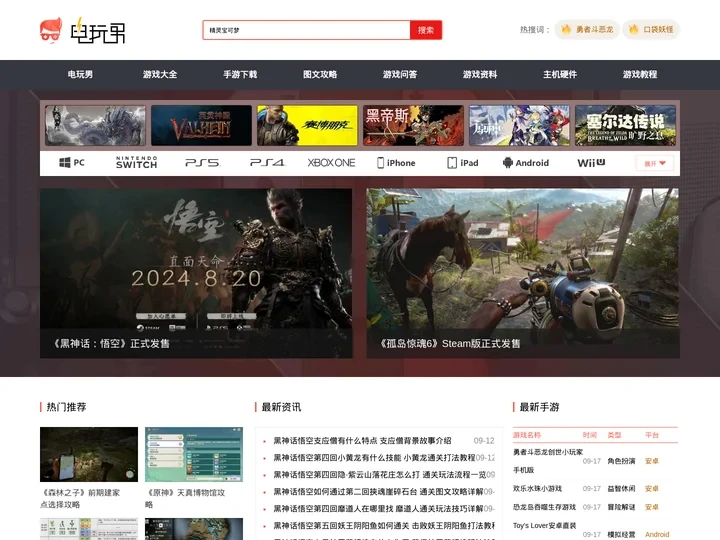Open the 赛博朋克 yellow game banner
Image resolution: width=720 pixels, height=540 pixels.
click(307, 125)
